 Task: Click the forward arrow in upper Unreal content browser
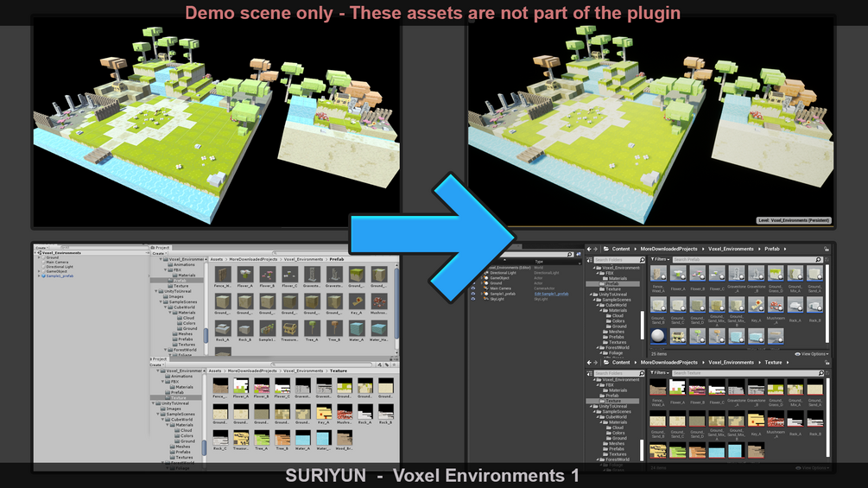(596, 249)
